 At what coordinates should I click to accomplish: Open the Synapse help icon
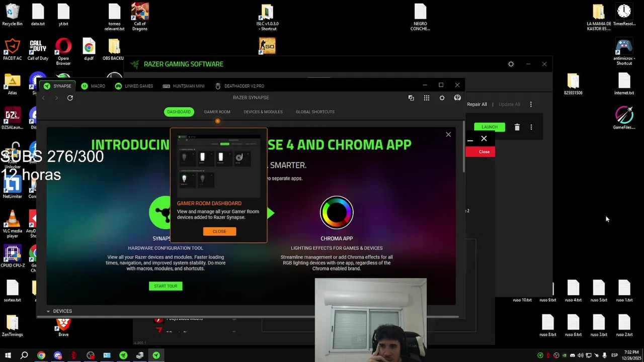[457, 98]
